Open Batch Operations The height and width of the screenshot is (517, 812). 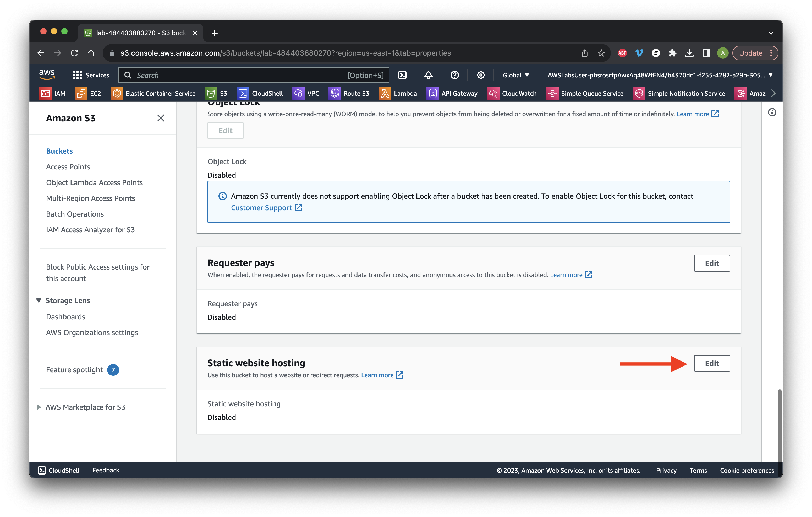pos(75,214)
